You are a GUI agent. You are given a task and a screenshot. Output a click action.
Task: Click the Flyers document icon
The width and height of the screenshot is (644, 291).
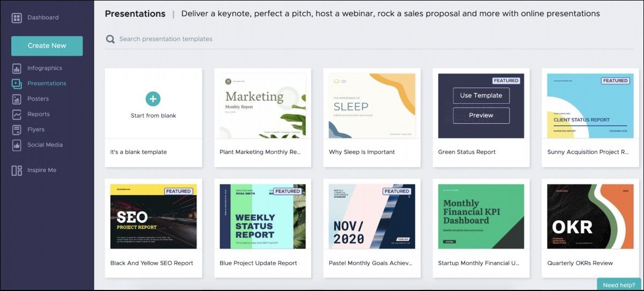pyautogui.click(x=17, y=130)
